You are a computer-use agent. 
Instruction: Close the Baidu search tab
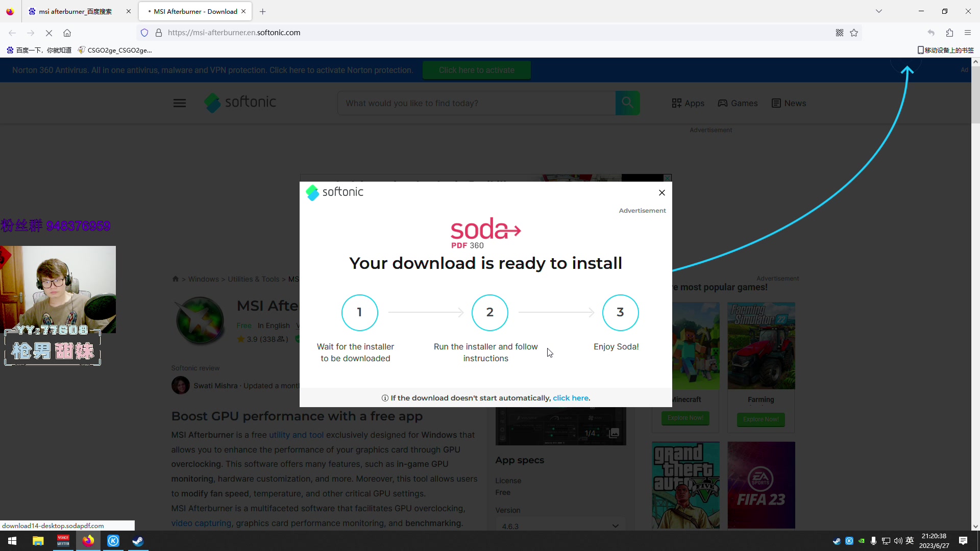pyautogui.click(x=129, y=11)
